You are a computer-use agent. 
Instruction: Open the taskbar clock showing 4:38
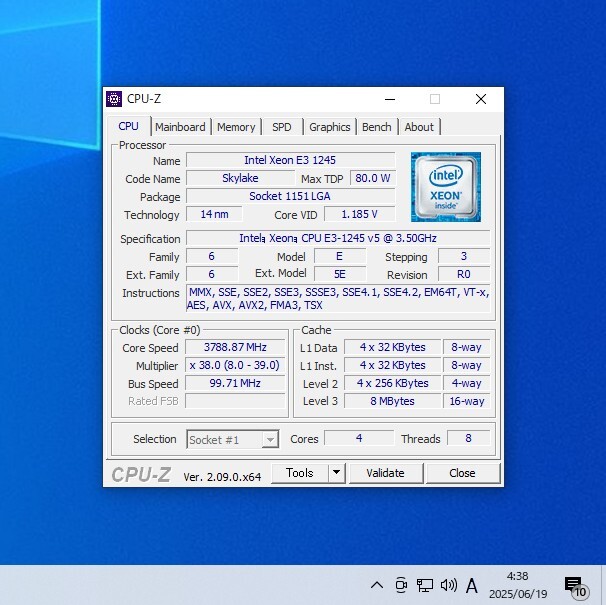pos(518,585)
